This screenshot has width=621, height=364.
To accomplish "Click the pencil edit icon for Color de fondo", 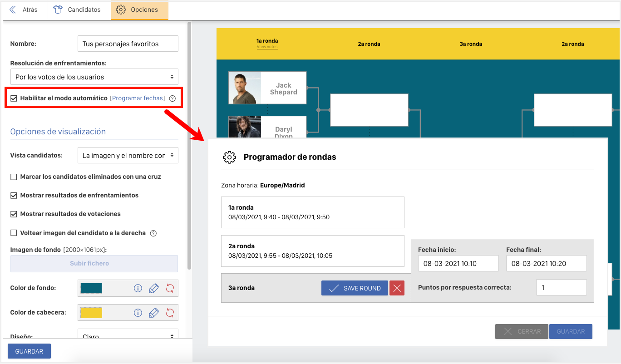I will point(154,288).
